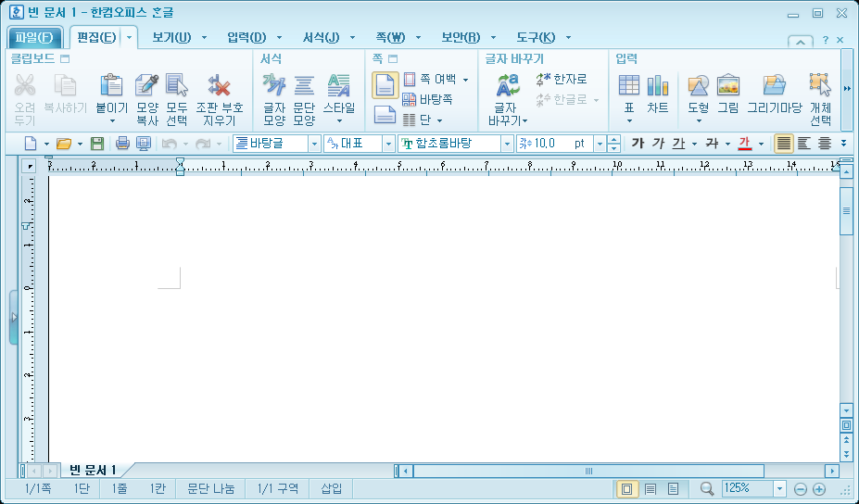Click the 스타일 styles icon
Screen dimensions: 859x504
[339, 85]
